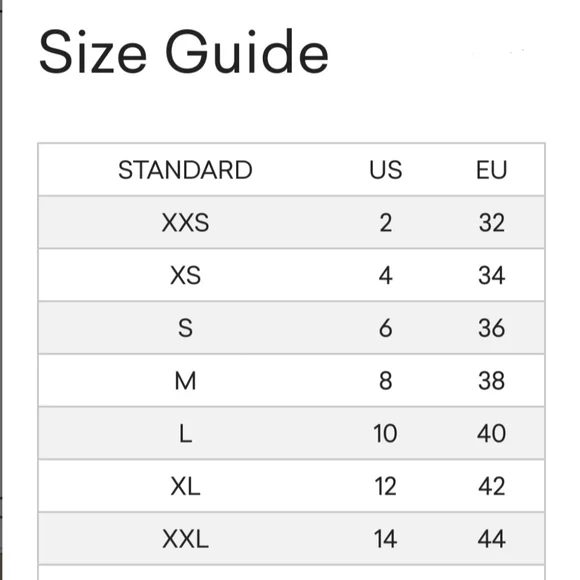Click the M size cell
This screenshot has height=580, width=580.
[x=185, y=381]
